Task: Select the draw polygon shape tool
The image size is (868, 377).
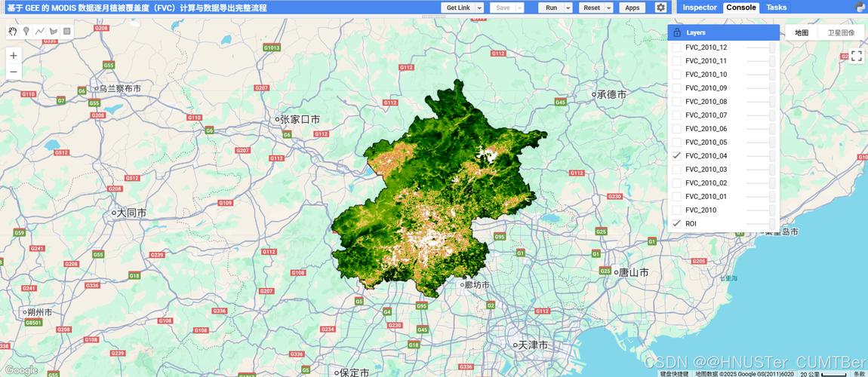Action: 54,32
